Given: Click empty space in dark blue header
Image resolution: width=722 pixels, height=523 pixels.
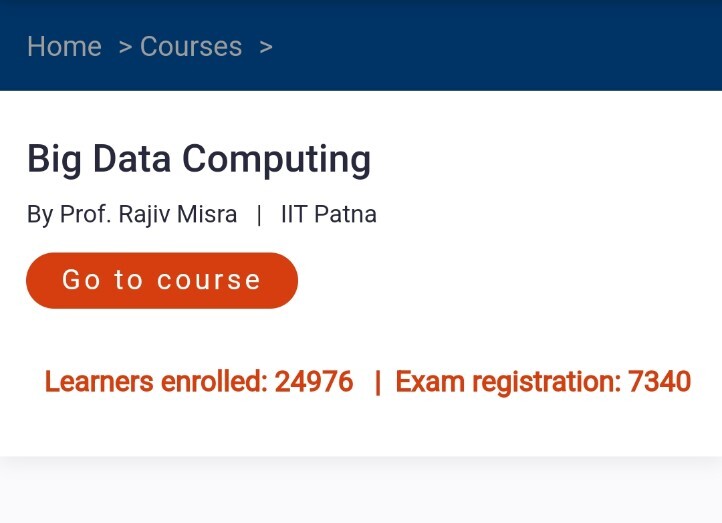Looking at the screenshot, I should coord(500,47).
